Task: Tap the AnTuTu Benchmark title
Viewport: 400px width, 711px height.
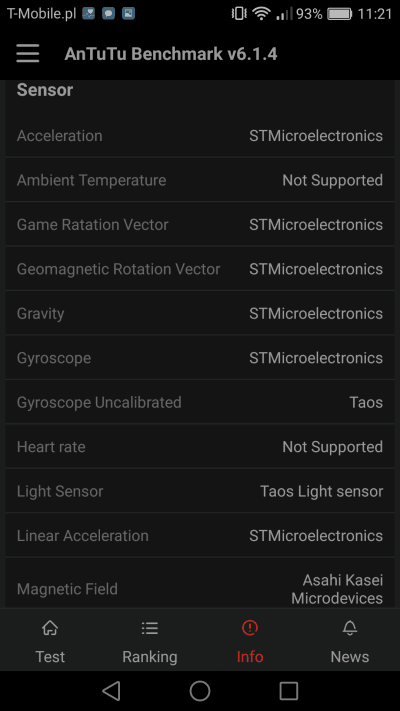Action: click(171, 54)
